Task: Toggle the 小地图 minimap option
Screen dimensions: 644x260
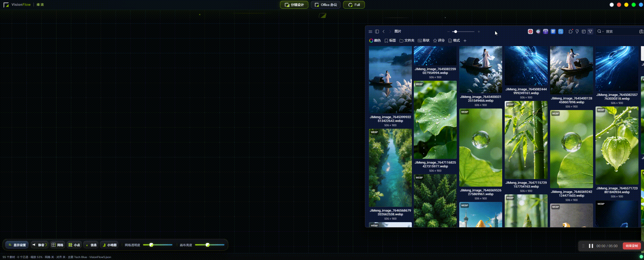Action: coord(109,245)
